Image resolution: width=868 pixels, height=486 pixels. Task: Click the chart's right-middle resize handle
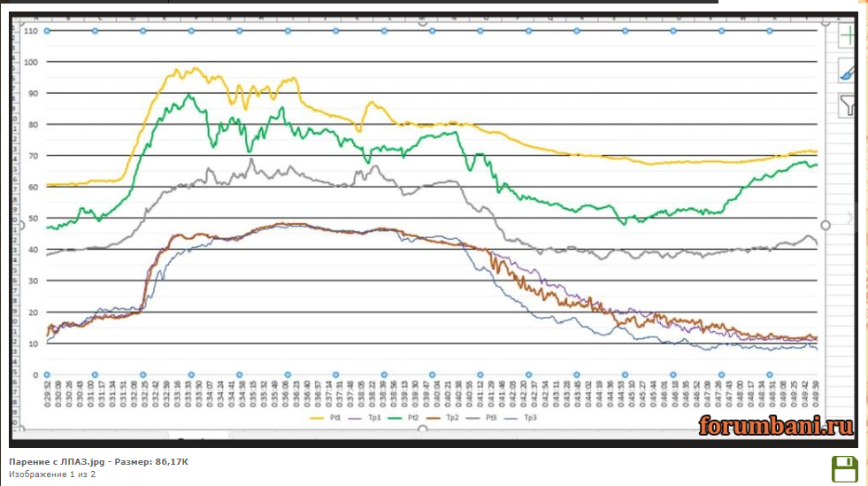[x=826, y=225]
